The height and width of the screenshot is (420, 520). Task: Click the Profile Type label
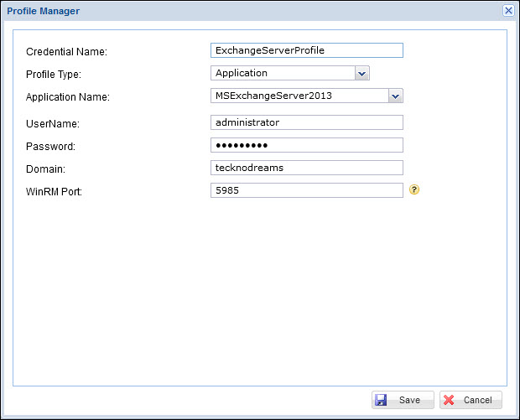point(54,75)
